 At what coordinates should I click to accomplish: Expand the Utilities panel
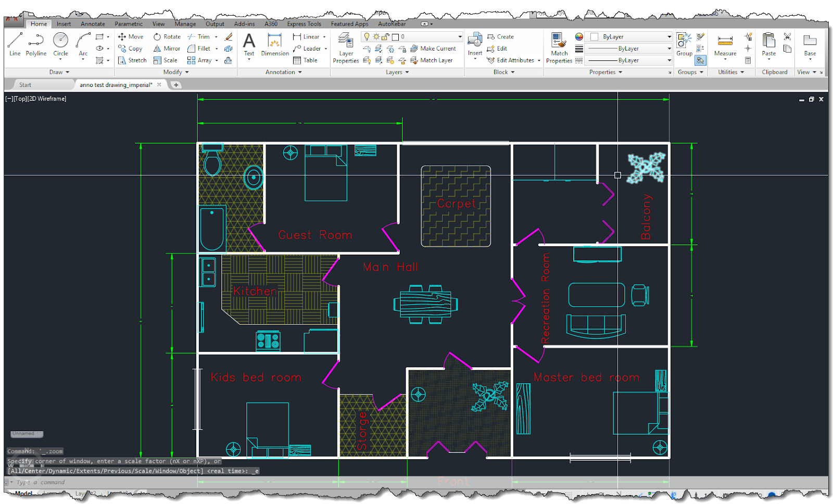[731, 72]
